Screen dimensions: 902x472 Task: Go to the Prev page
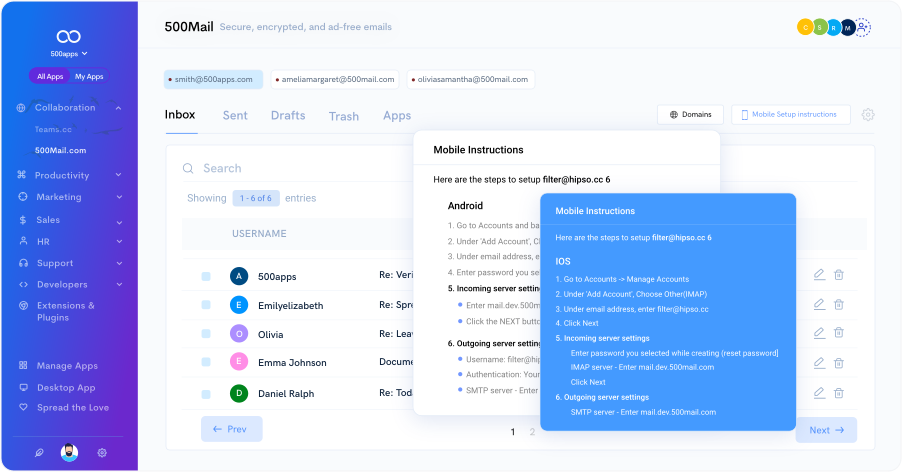tap(231, 429)
